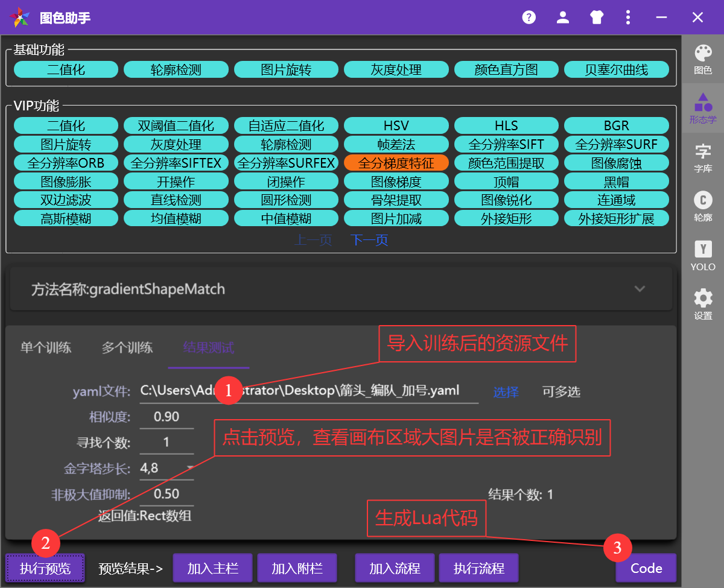724x588 pixels.
Task: Open the user account icon
Action: tap(562, 17)
